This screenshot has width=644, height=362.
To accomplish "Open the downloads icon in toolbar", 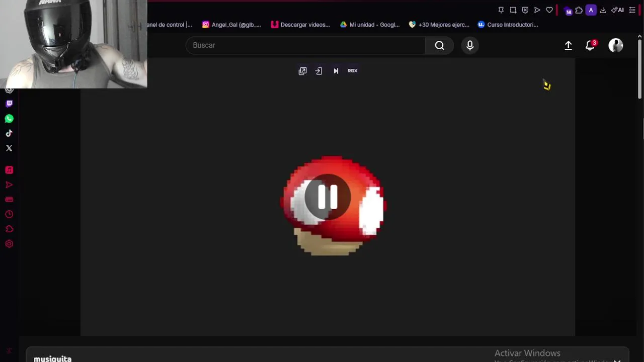I will click(603, 10).
